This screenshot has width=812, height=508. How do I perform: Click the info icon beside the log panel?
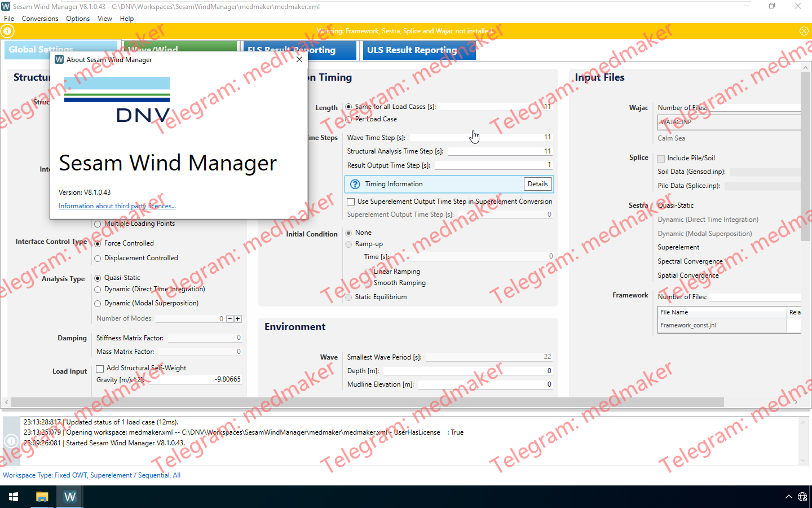[x=11, y=440]
